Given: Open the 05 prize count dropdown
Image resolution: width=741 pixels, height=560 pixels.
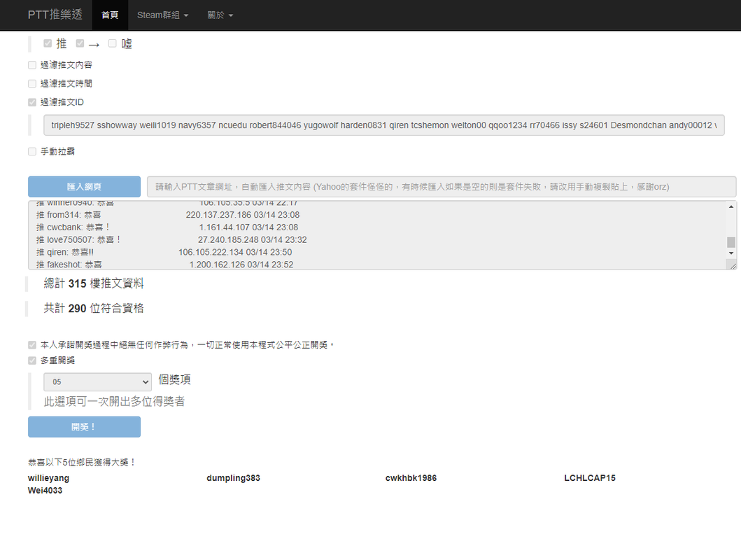Looking at the screenshot, I should click(x=97, y=381).
